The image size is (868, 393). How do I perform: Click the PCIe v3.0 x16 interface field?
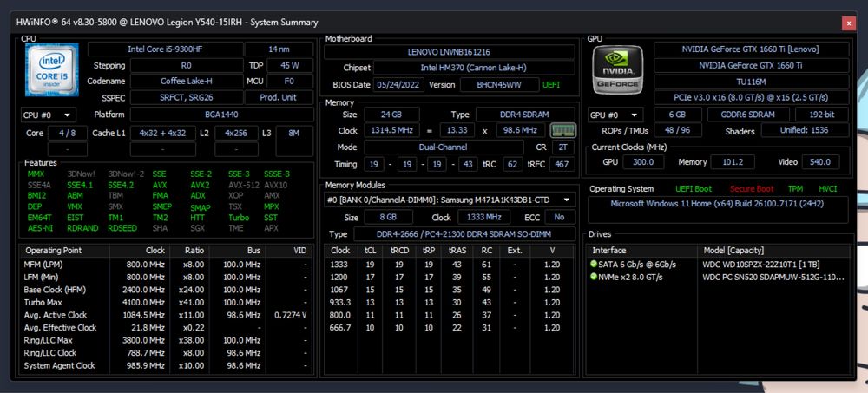pyautogui.click(x=751, y=97)
